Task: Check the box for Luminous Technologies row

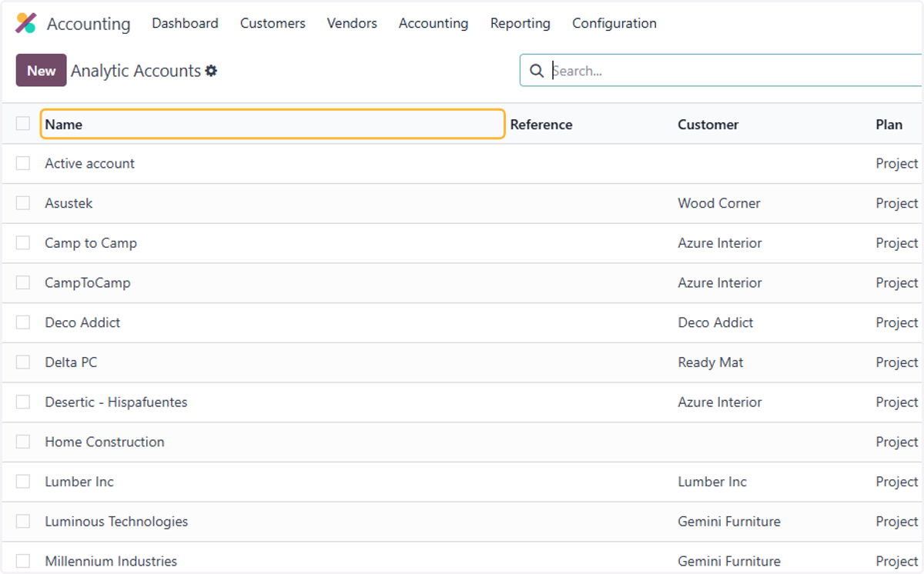Action: tap(23, 521)
